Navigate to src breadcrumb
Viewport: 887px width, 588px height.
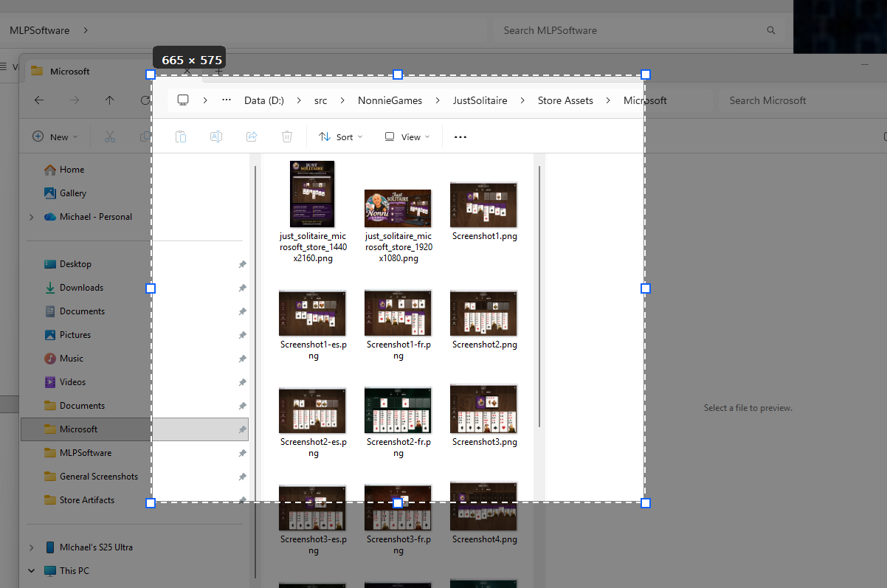320,100
